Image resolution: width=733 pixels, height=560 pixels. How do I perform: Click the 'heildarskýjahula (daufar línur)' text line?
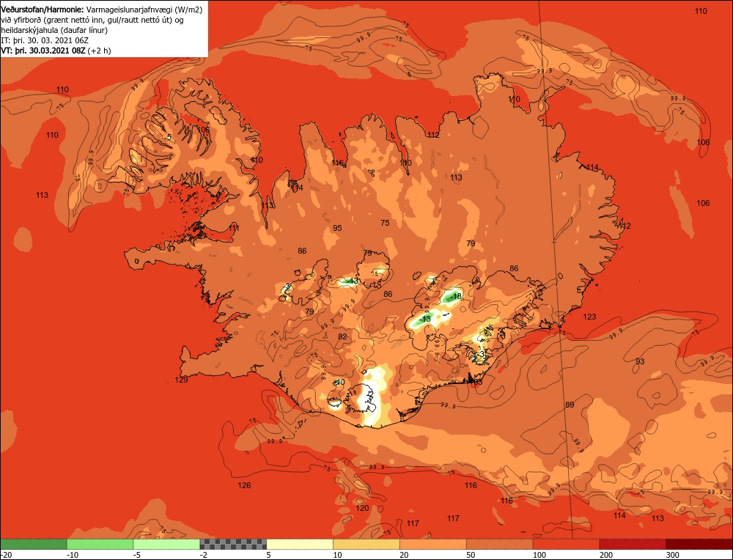(x=55, y=30)
